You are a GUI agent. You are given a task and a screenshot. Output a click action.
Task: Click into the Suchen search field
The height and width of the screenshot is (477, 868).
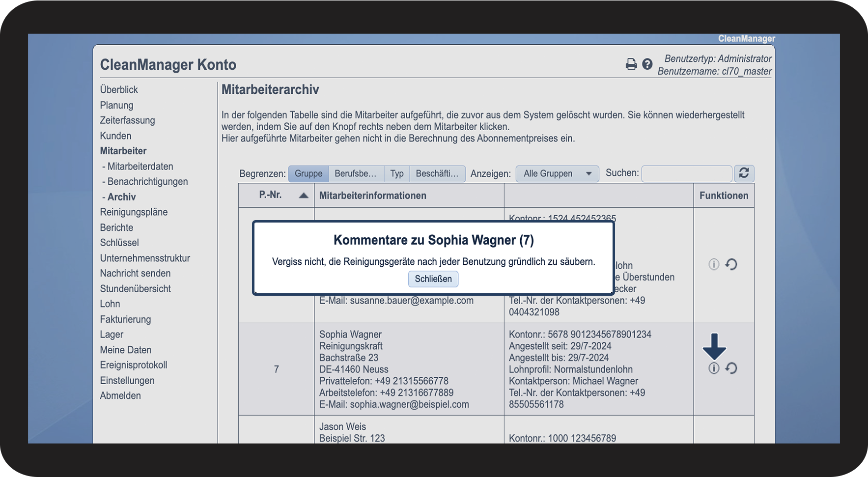point(686,173)
